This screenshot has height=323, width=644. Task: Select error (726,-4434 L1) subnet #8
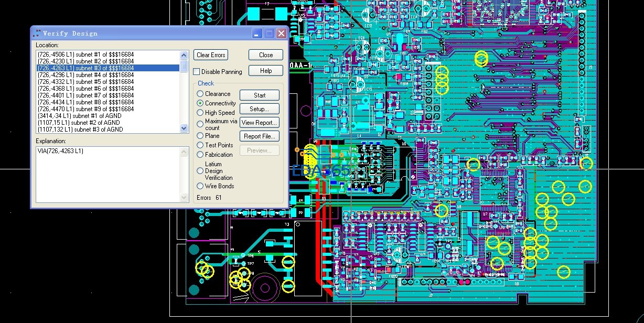point(108,102)
